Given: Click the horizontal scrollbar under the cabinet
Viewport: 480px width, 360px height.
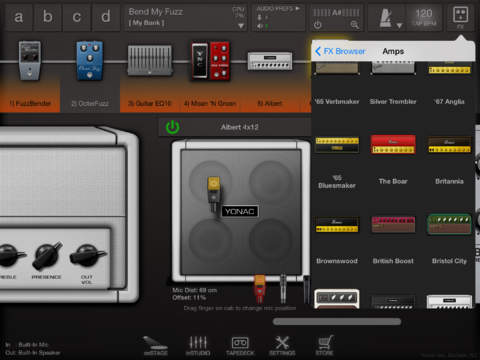Looking at the screenshot, I should coord(337,322).
